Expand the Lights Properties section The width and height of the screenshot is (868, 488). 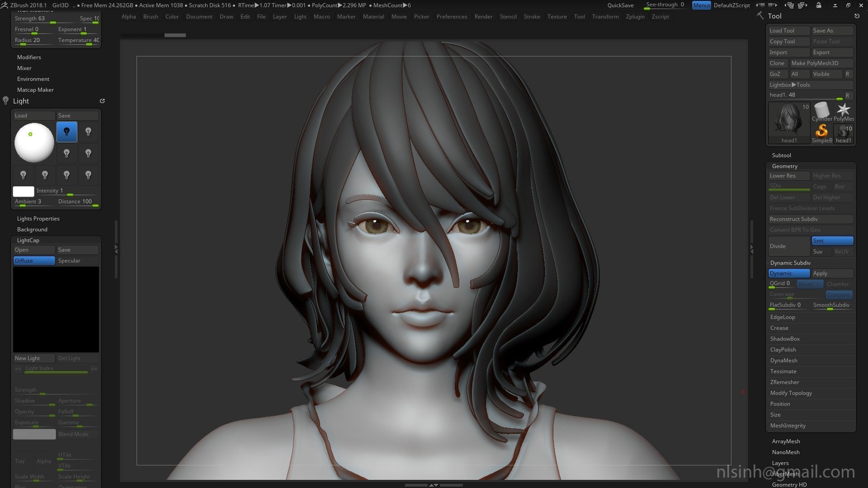38,219
